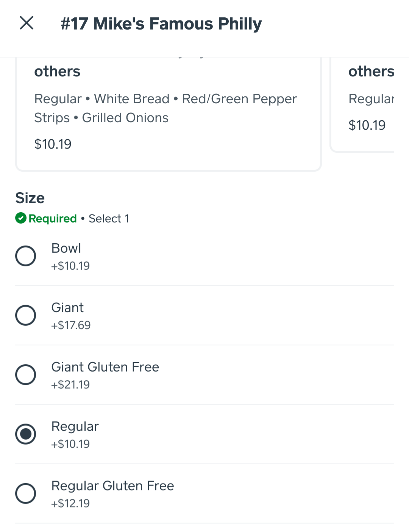409x532 pixels.
Task: Tap the Bowl option label
Action: 66,248
